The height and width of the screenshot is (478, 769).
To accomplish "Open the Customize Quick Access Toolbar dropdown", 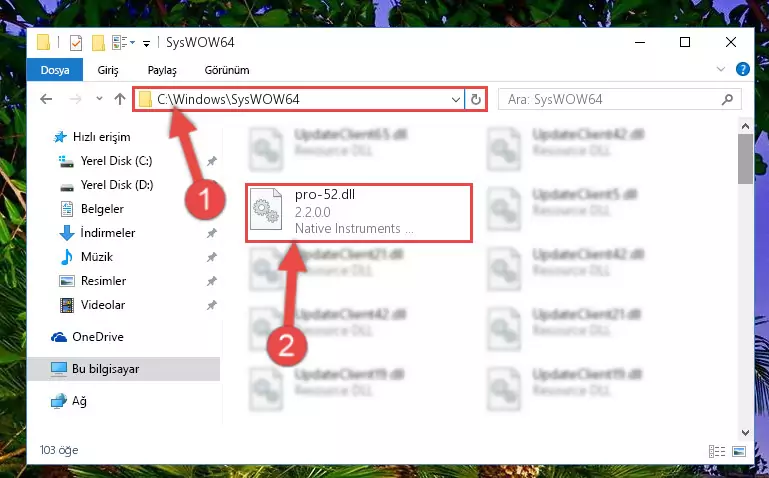I will (146, 44).
